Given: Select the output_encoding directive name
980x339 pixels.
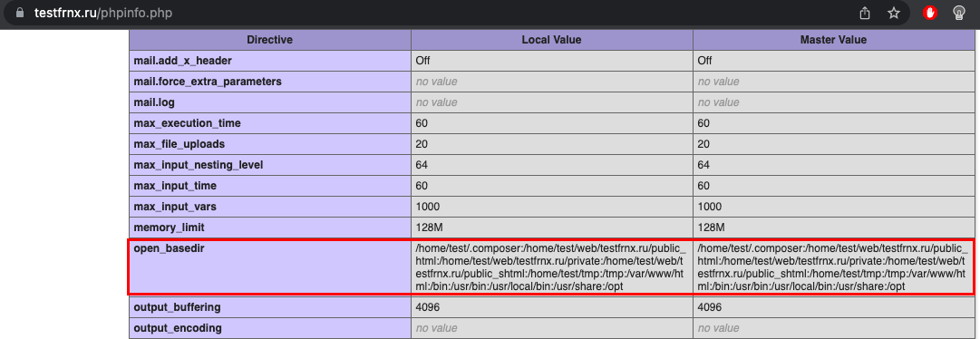Looking at the screenshot, I should point(178,328).
